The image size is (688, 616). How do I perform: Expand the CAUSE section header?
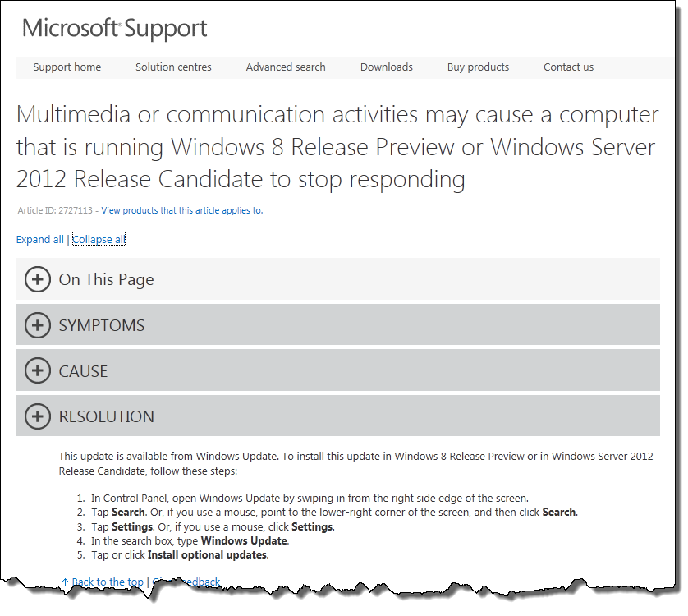tap(338, 370)
